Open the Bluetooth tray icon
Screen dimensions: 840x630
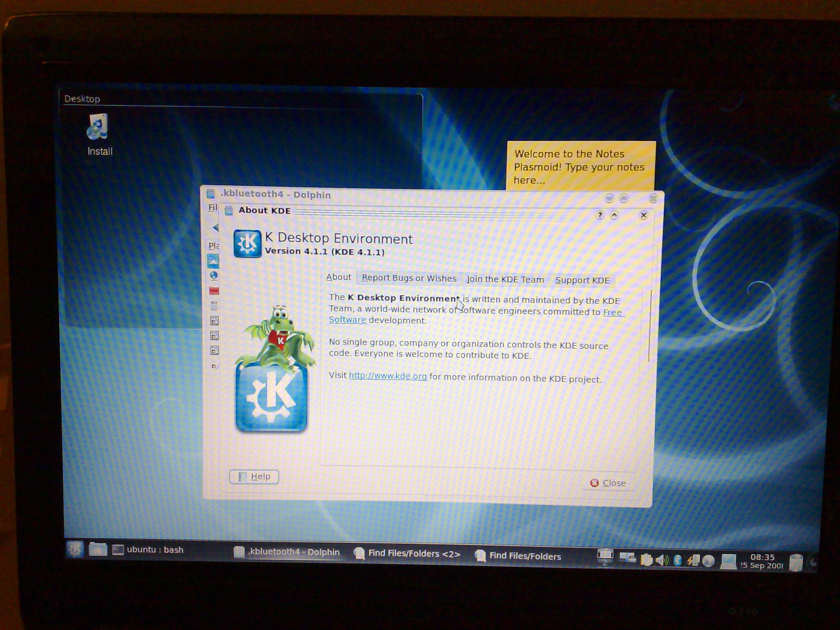pyautogui.click(x=677, y=561)
